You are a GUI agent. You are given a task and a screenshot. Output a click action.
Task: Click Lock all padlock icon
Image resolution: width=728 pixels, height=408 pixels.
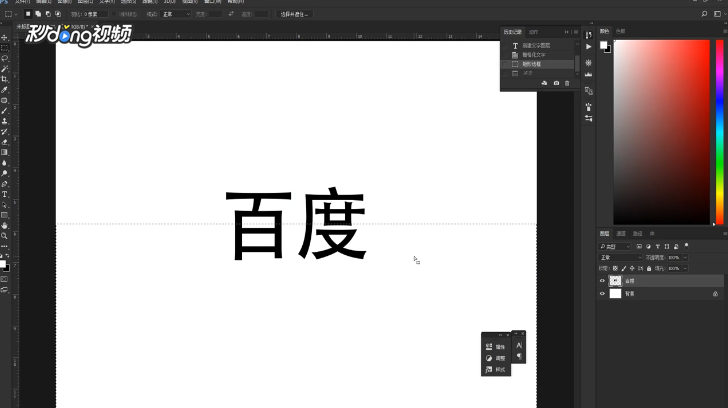pos(649,268)
